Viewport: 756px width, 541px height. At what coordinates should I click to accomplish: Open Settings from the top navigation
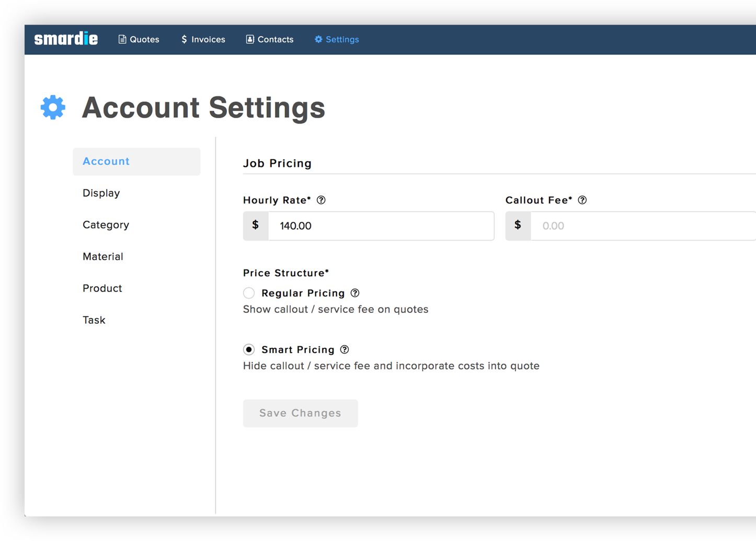337,39
